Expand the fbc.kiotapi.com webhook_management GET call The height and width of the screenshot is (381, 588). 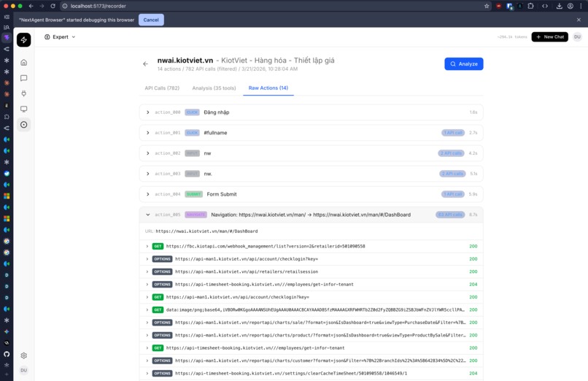[x=311, y=246]
